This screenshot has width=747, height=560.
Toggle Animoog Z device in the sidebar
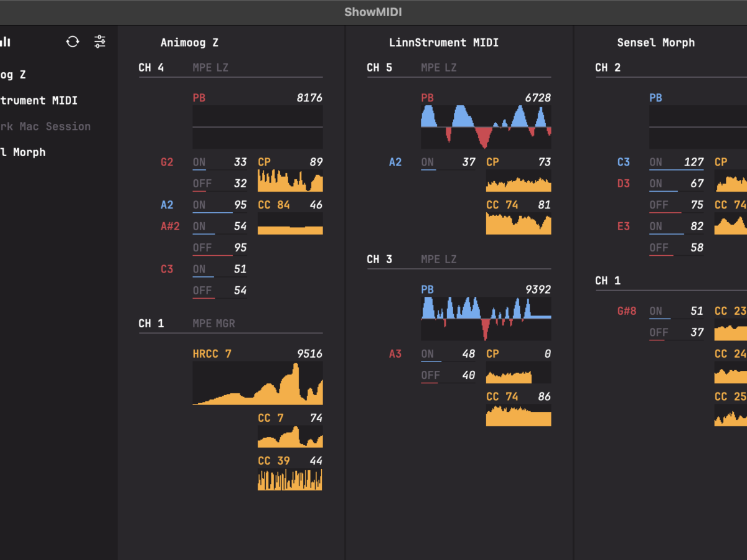[13, 75]
